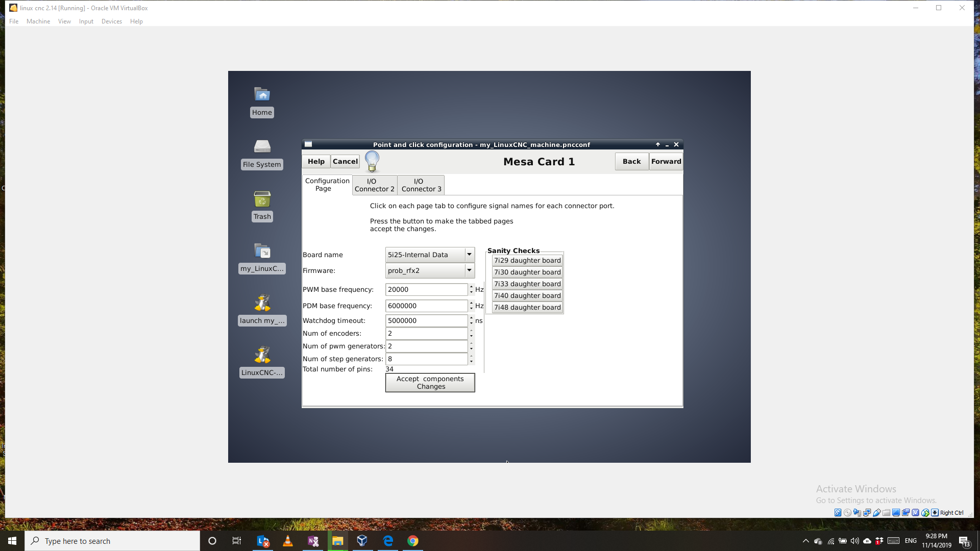Click the Help button in pncconf
The image size is (980, 551).
[x=316, y=161]
